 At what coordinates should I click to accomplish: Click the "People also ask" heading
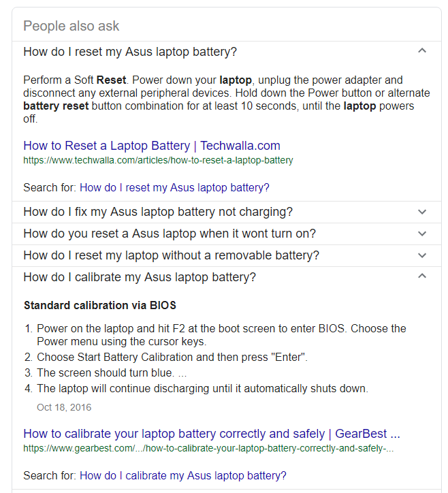[71, 26]
